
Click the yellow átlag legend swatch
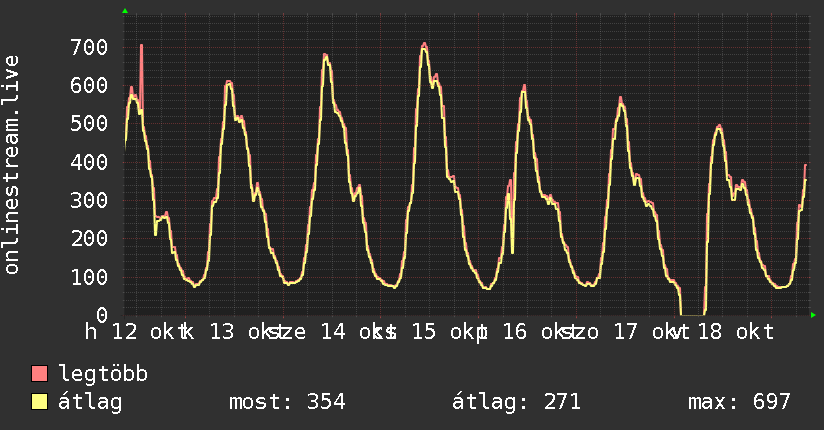(x=39, y=402)
